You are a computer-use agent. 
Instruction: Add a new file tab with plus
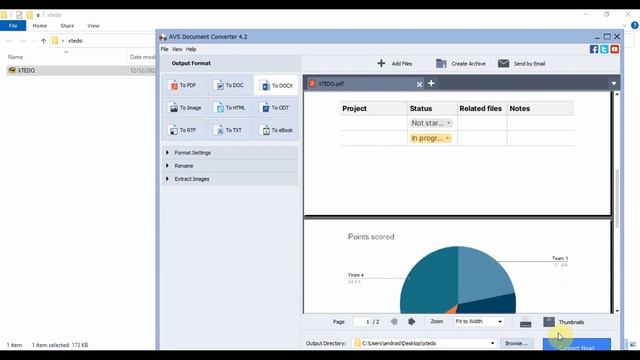431,83
